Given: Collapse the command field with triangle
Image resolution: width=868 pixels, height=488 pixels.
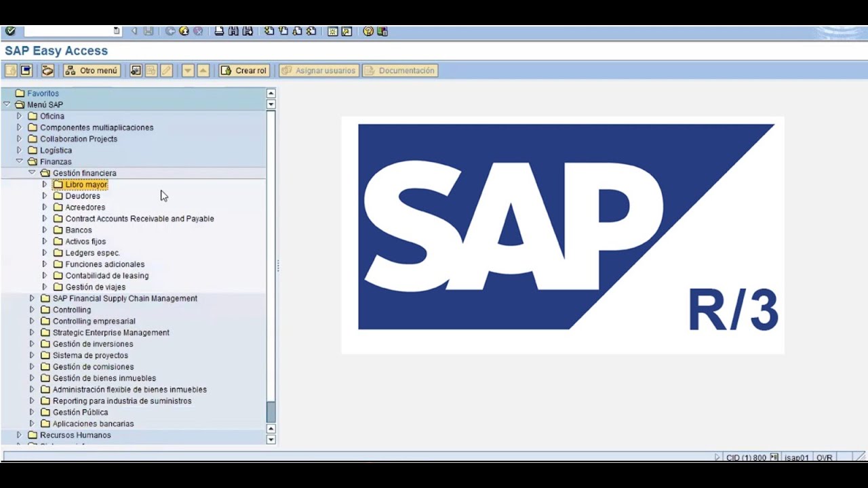Looking at the screenshot, I should tap(134, 31).
